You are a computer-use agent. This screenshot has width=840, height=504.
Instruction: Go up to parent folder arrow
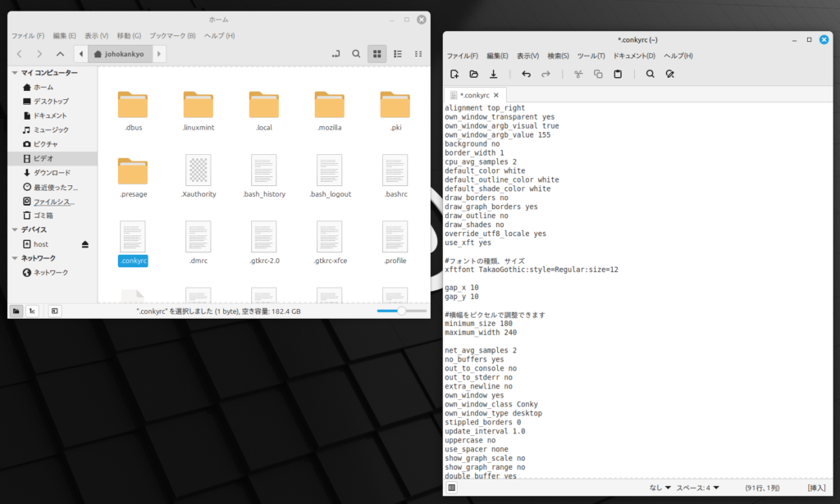pos(60,54)
